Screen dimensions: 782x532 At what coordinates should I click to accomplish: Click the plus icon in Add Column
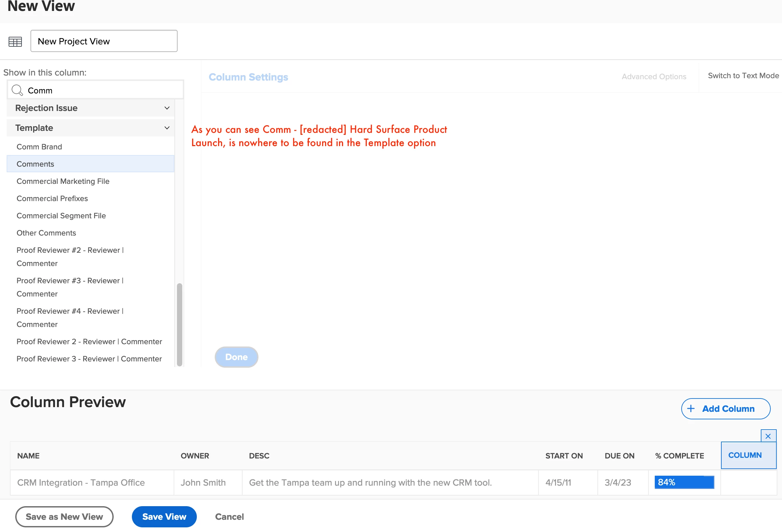(691, 408)
